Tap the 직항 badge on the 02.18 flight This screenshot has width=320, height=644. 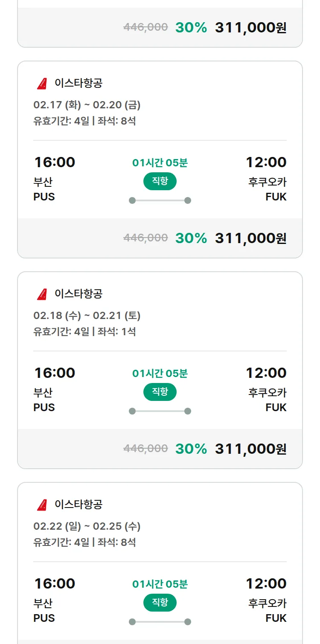[x=160, y=392]
